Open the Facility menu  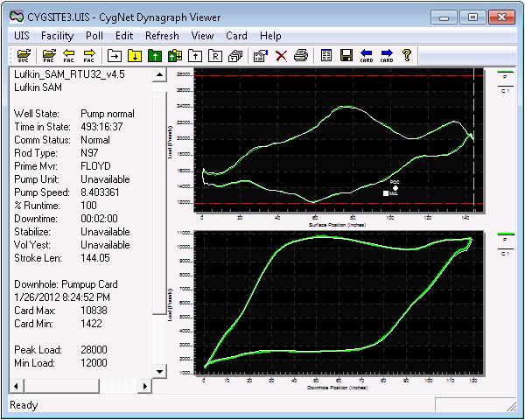(57, 36)
